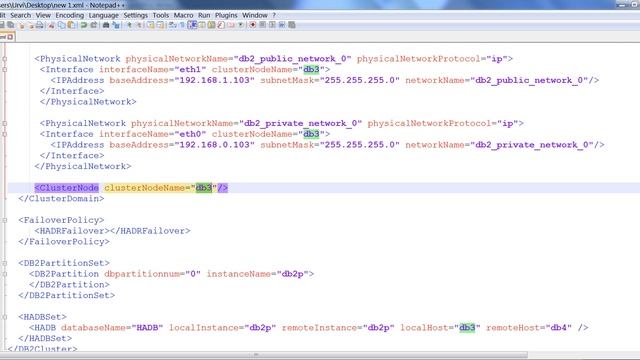Click the Zoom In toolbar icon
This screenshot has height=360, width=640.
[129, 25]
